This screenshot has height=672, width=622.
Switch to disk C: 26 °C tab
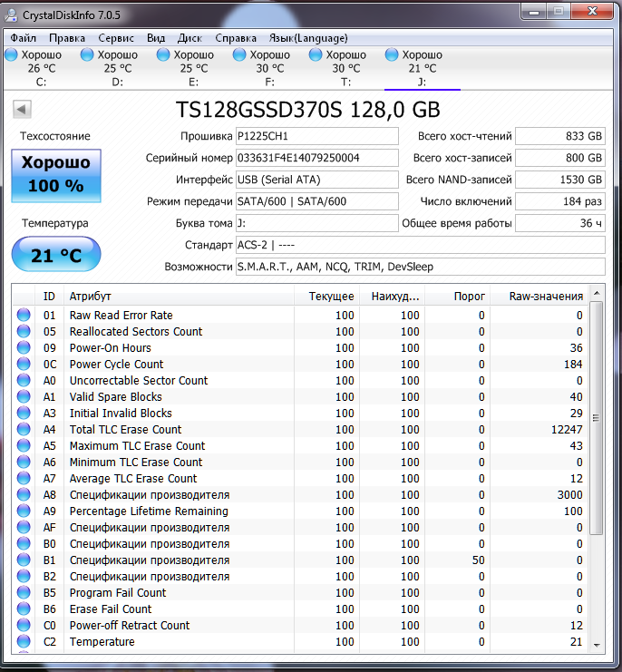(42, 68)
